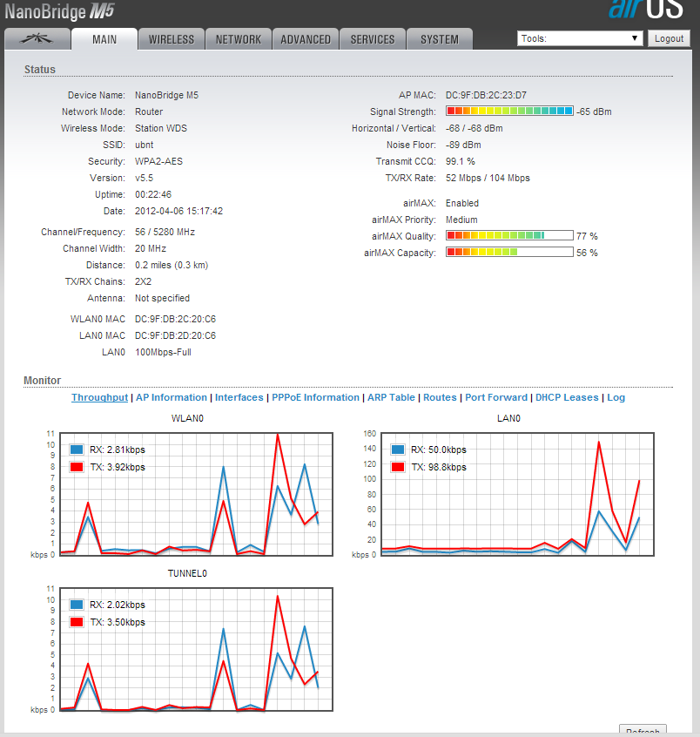Viewport: 700px width, 737px height.
Task: Open the AP Information link
Action: point(172,397)
